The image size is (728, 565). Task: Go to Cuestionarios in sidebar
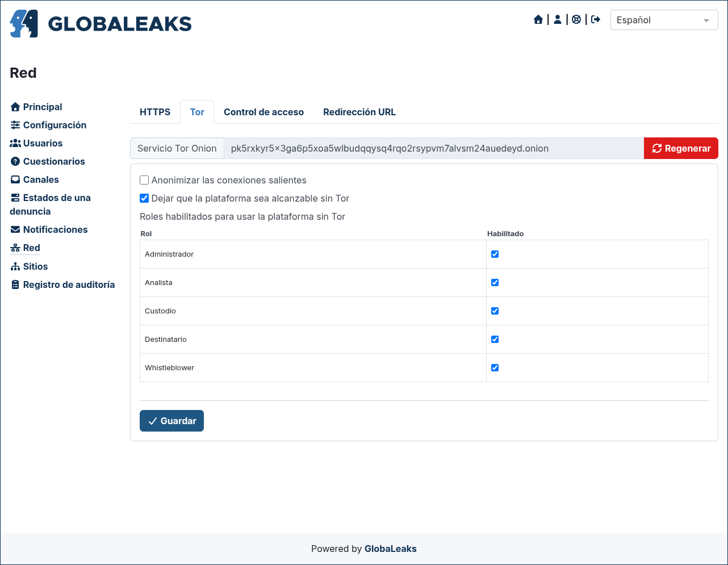pyautogui.click(x=48, y=161)
